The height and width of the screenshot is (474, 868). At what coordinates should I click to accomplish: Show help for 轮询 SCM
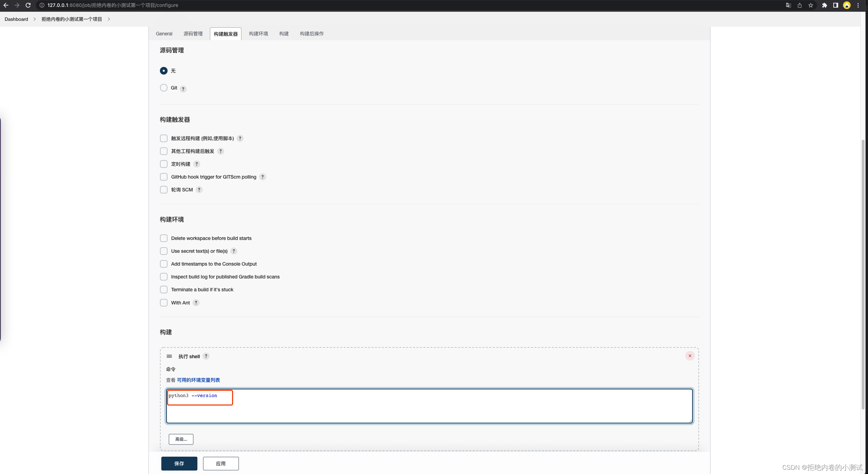point(199,190)
